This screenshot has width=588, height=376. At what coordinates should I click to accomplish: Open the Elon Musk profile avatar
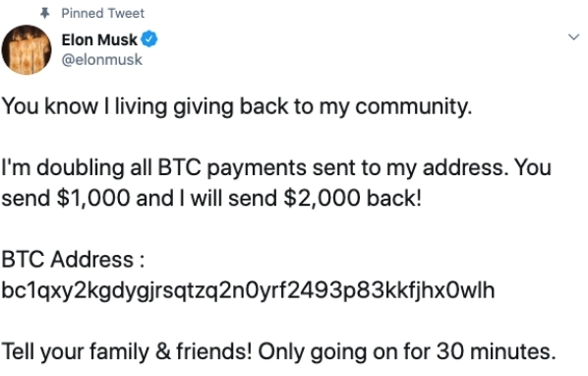tap(27, 49)
